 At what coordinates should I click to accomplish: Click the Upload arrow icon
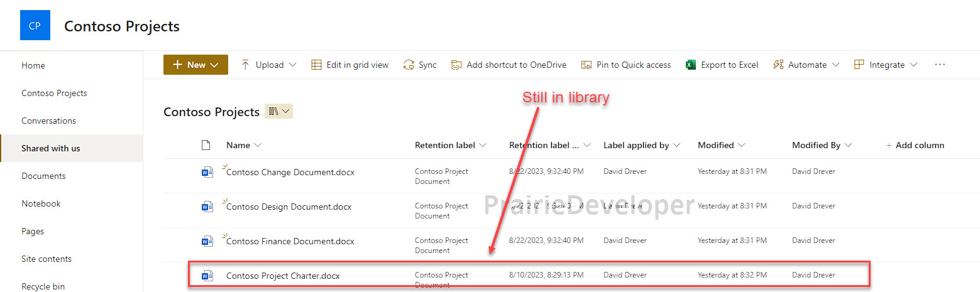click(245, 65)
